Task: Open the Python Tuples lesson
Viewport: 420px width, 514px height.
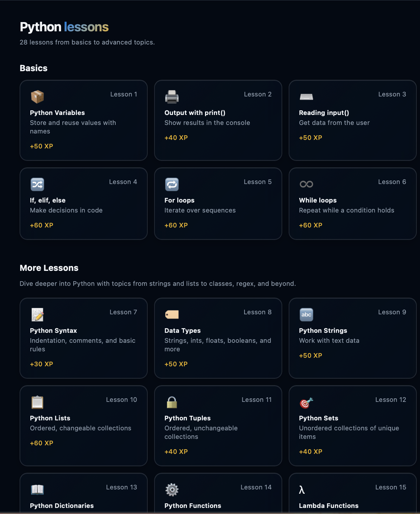Action: click(x=188, y=418)
